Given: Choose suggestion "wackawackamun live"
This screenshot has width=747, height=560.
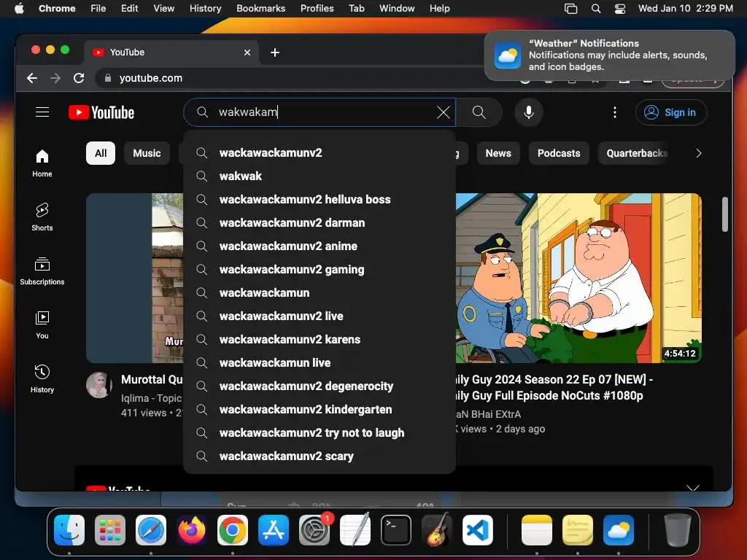Looking at the screenshot, I should tap(320, 363).
